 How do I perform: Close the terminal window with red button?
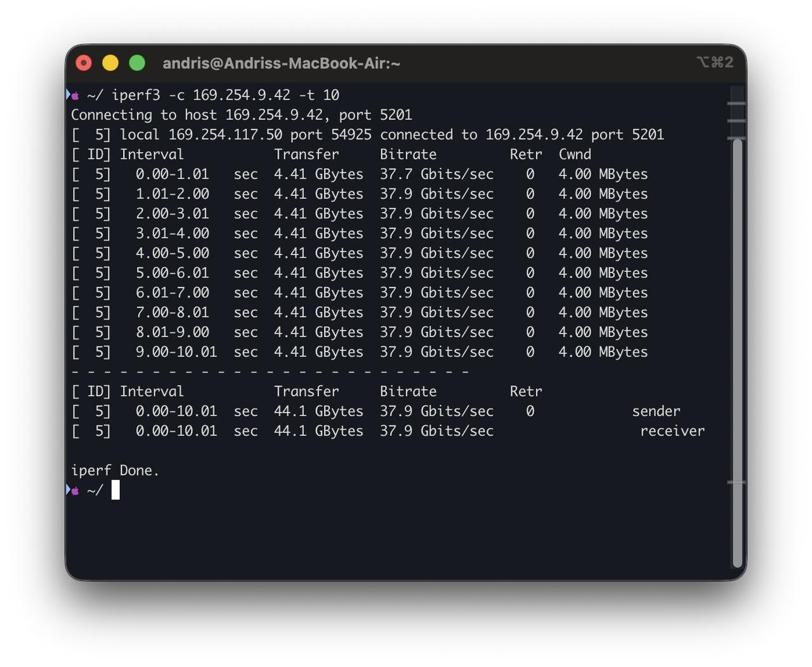(84, 63)
